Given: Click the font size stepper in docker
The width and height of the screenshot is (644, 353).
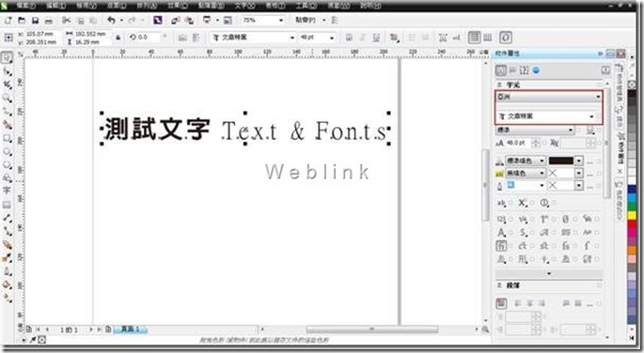Looking at the screenshot, I should click(536, 143).
